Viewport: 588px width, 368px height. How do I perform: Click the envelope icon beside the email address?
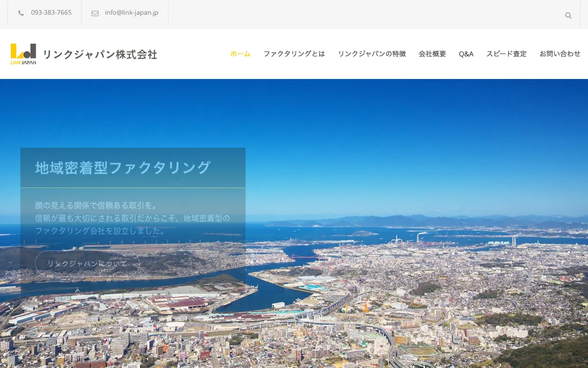[95, 13]
